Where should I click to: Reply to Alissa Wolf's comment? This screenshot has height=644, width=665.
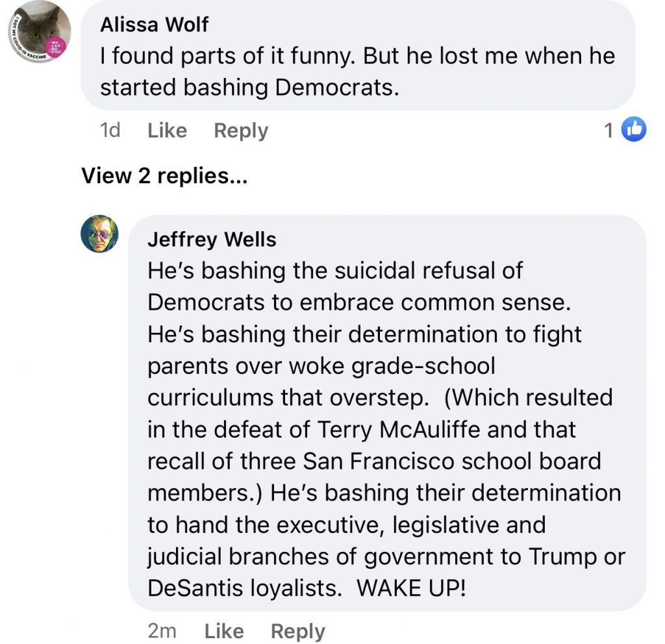click(x=241, y=131)
